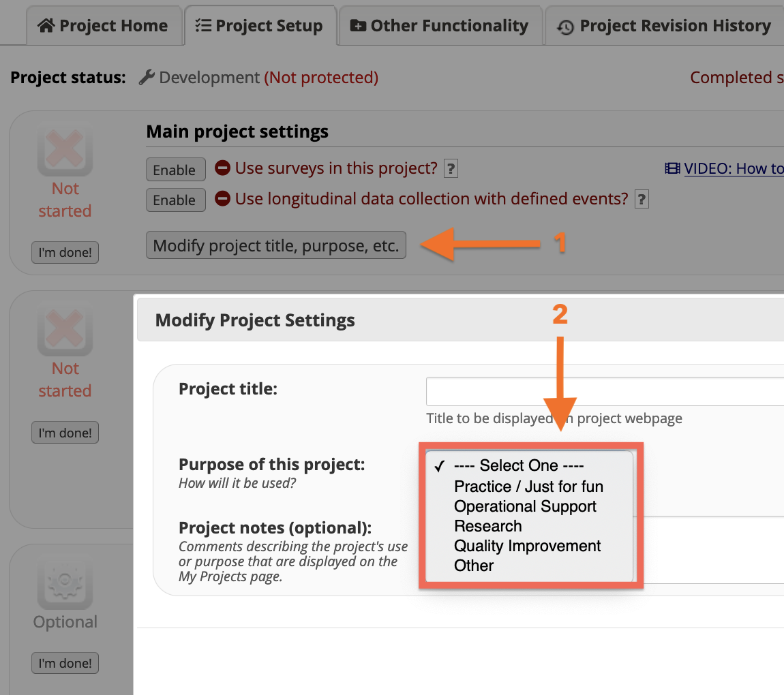Viewport: 784px width, 695px height.
Task: Open the VIDEO: How to link
Action: pyautogui.click(x=733, y=168)
